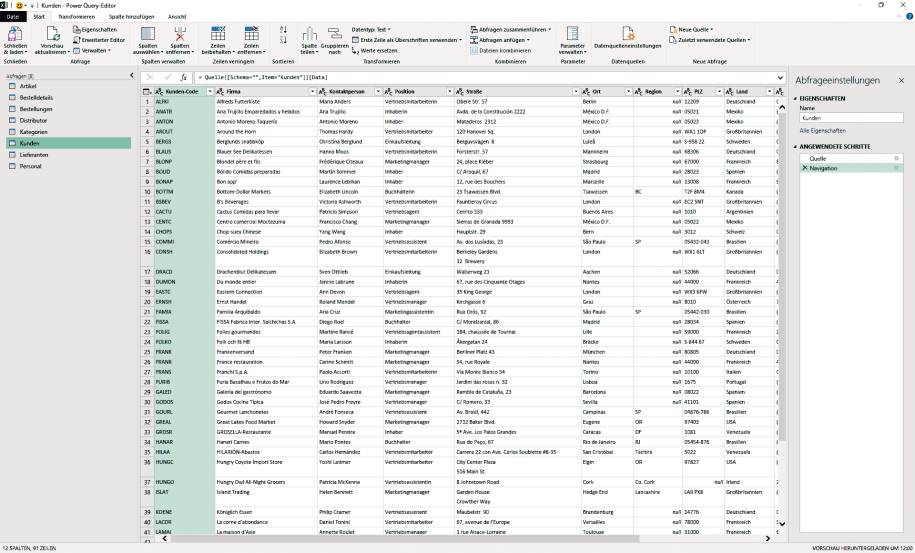This screenshot has height=553, width=915.
Task: Switch to Spalte hinzufügen tab
Action: click(x=132, y=16)
